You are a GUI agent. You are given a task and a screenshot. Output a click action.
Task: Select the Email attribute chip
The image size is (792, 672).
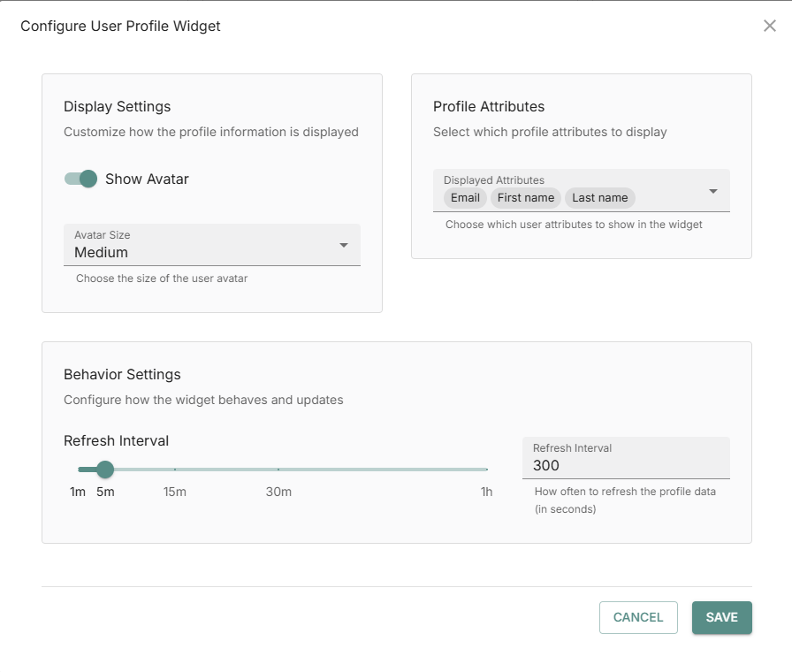click(464, 197)
